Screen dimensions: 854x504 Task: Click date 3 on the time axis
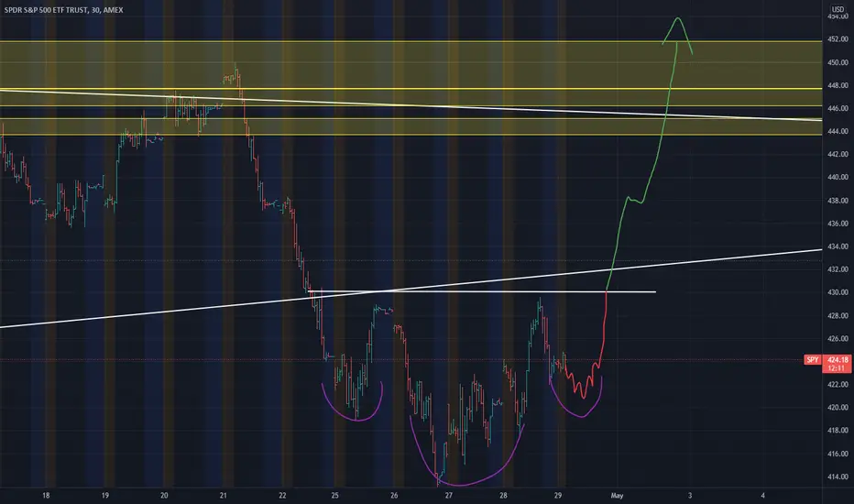tap(690, 495)
